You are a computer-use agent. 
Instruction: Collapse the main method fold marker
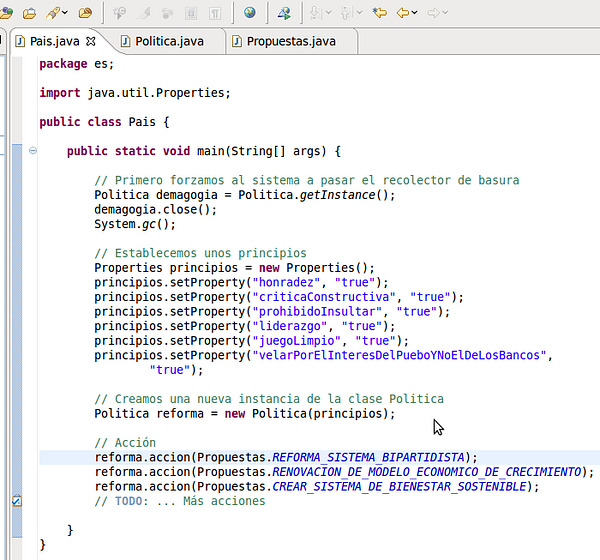click(33, 151)
